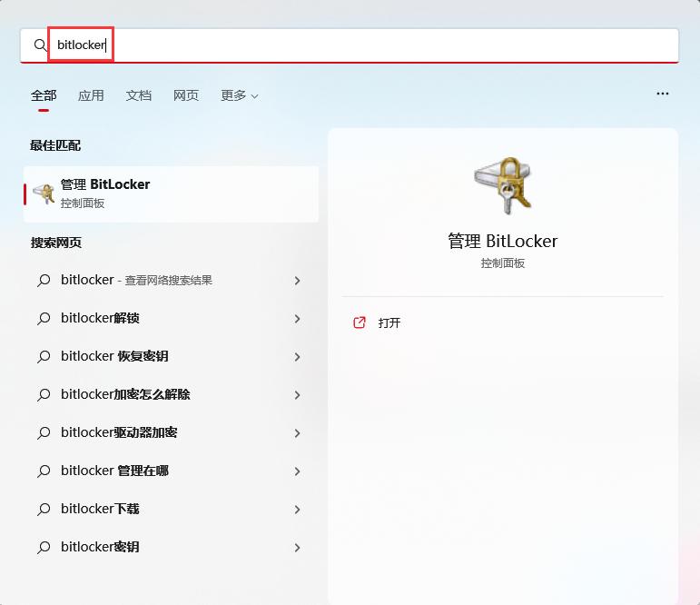Select suggestion bitlocker 恢复密钥

click(171, 357)
